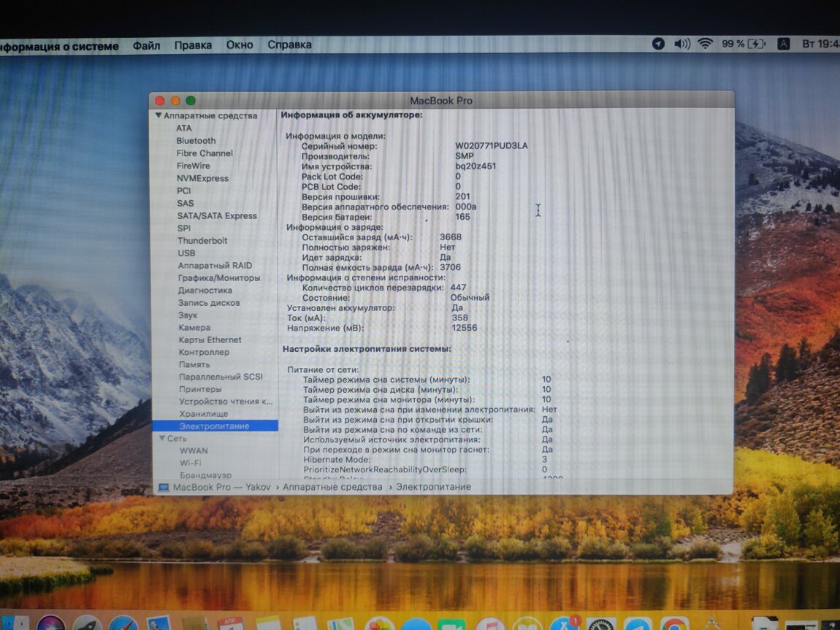Select Устройство чтения к... in the sidebar
The image size is (840, 630).
click(x=226, y=401)
